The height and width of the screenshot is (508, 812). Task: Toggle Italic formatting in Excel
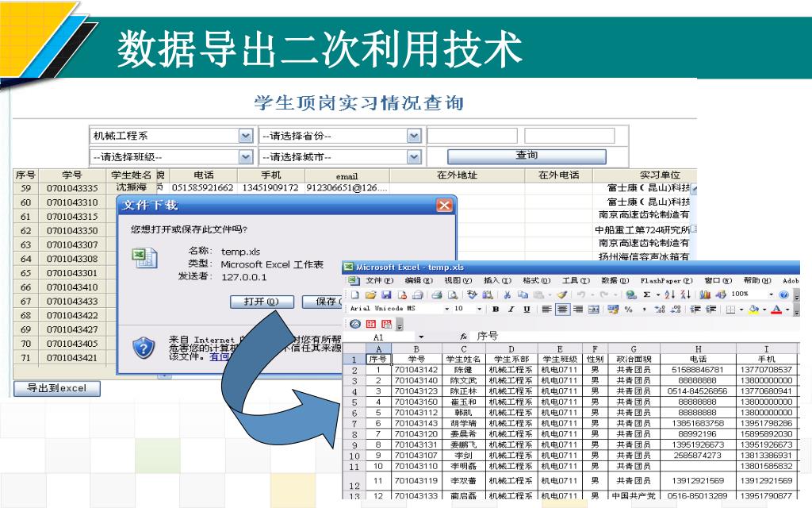(511, 309)
